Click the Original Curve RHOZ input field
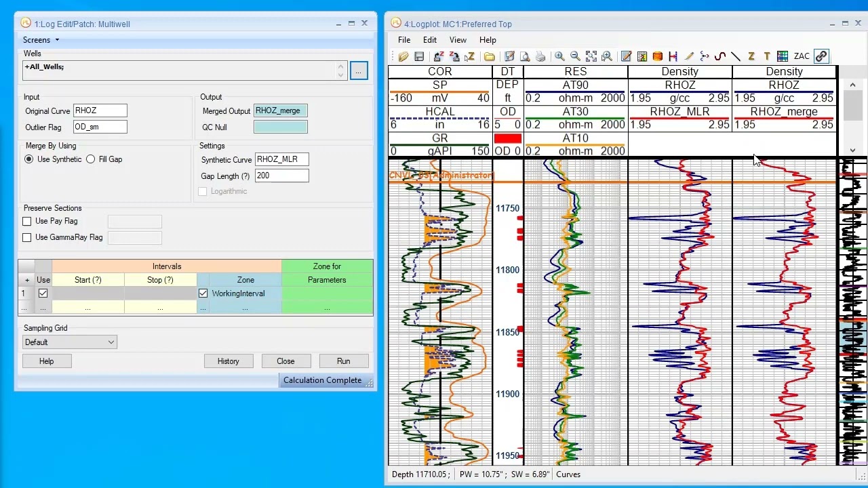Image resolution: width=868 pixels, height=488 pixels. click(100, 110)
